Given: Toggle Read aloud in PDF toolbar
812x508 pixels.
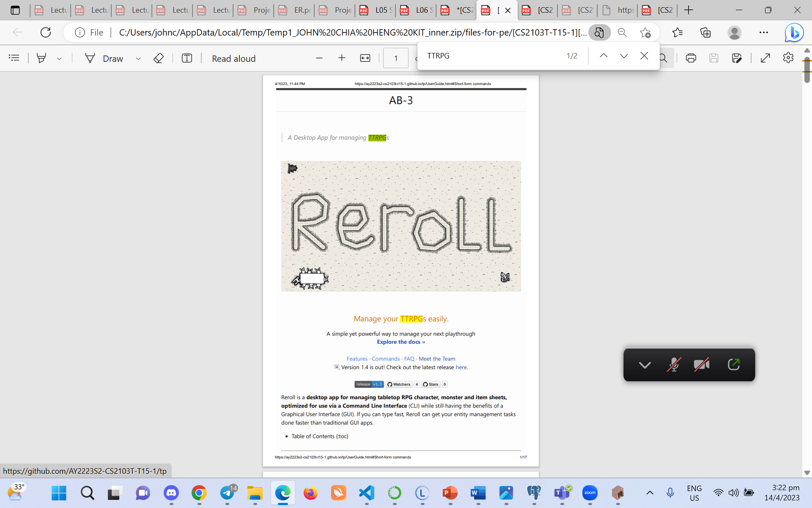Looking at the screenshot, I should pos(233,58).
